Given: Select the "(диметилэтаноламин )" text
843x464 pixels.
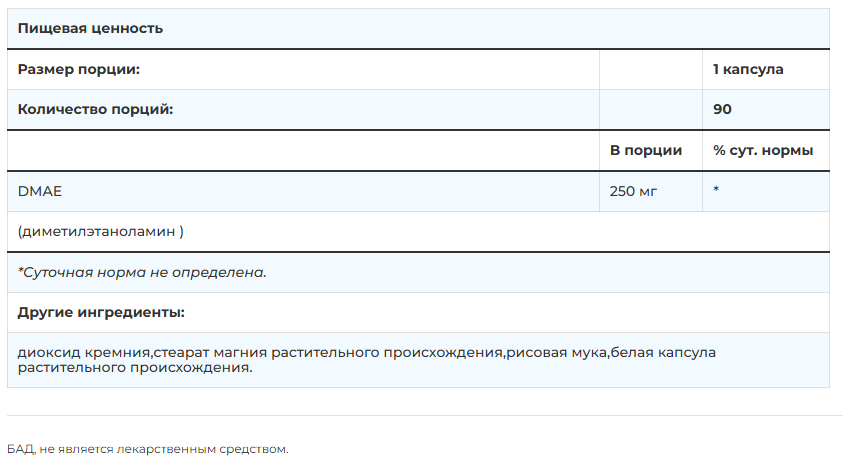Looking at the screenshot, I should (x=100, y=231).
